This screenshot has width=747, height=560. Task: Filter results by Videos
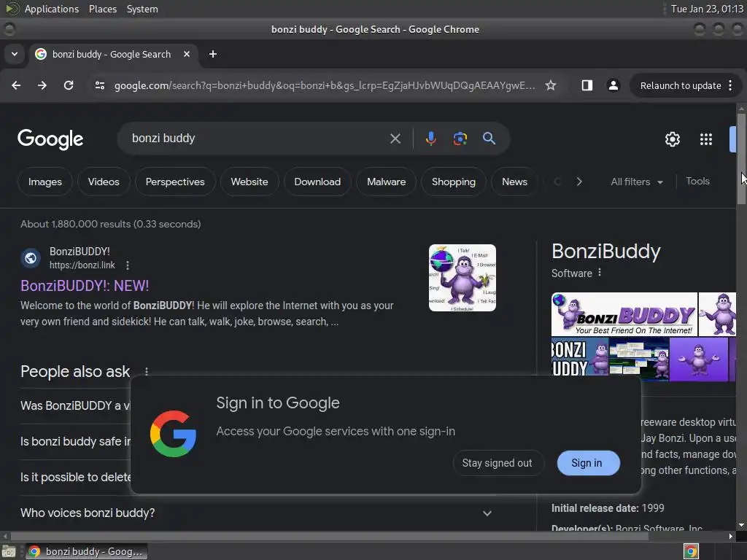tap(104, 182)
